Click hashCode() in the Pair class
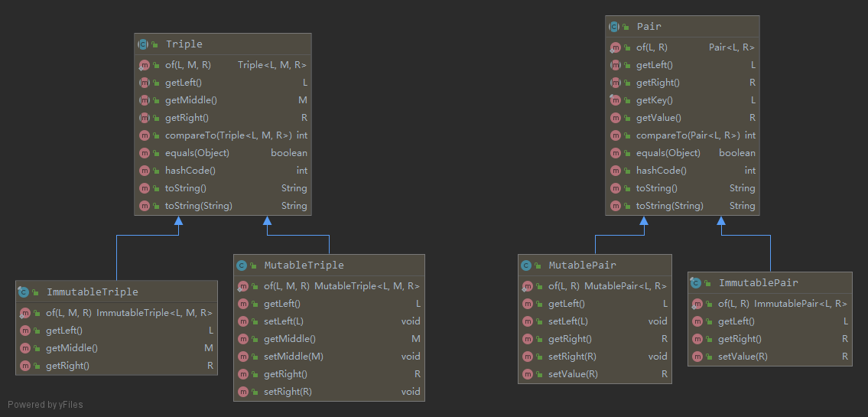This screenshot has height=417, width=868. tap(661, 171)
